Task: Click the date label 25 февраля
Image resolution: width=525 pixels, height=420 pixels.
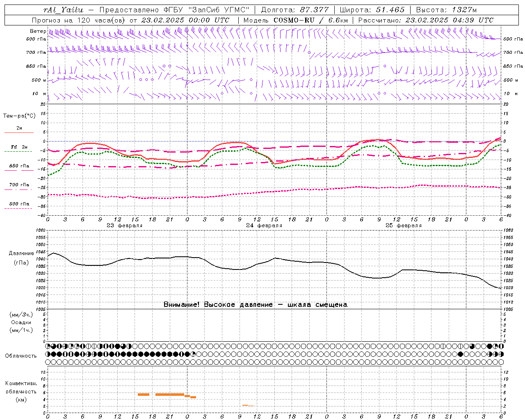Action: [404, 226]
